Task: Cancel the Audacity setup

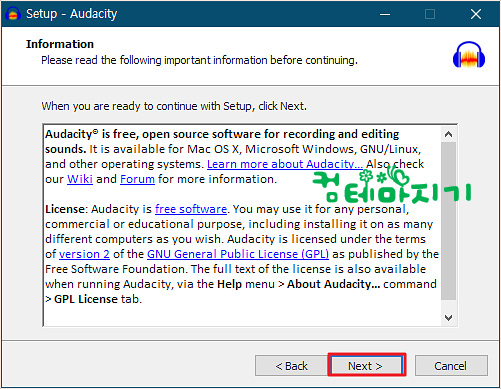Action: point(451,366)
